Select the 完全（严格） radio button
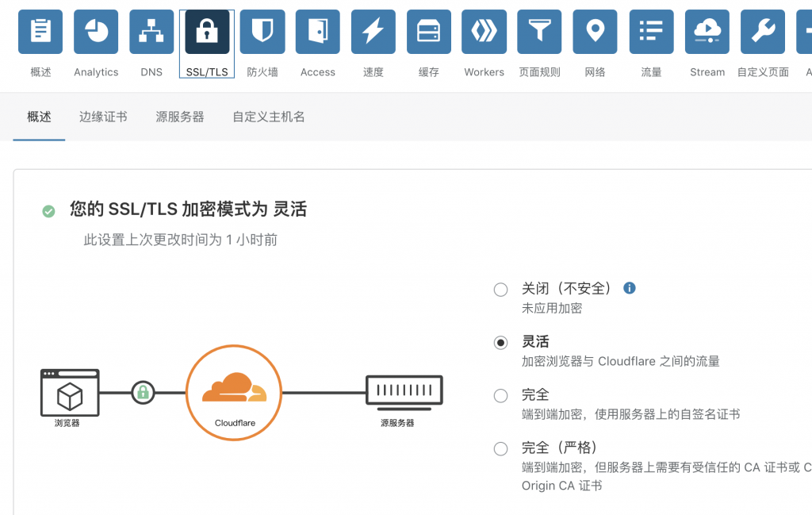Viewport: 812px width, 515px height. [500, 448]
